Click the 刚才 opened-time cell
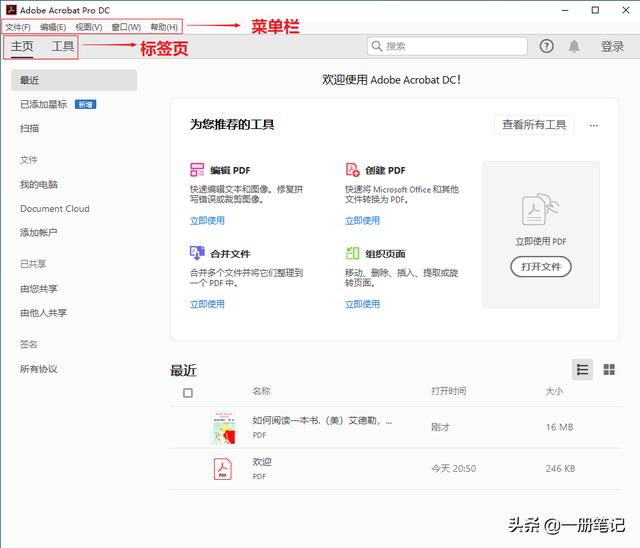640x548 pixels. click(440, 427)
